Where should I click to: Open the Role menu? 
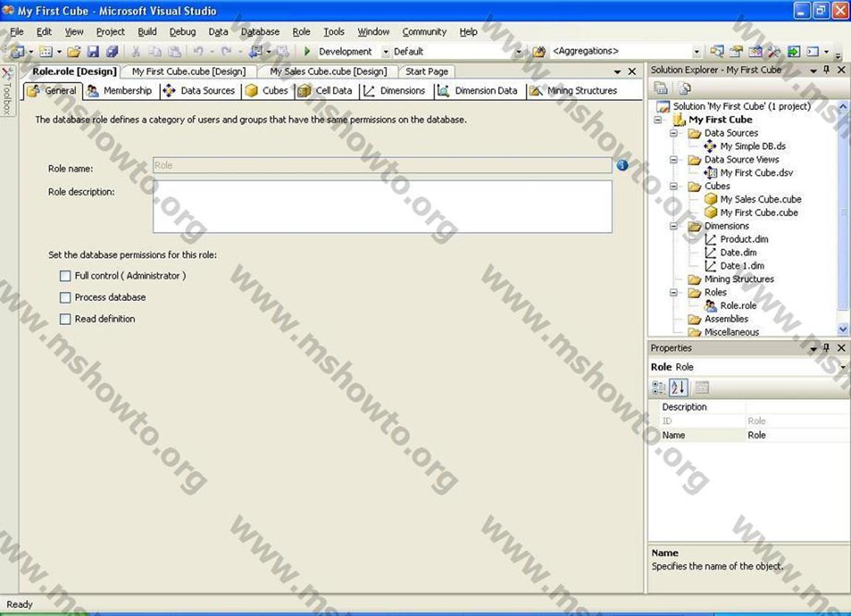[301, 32]
